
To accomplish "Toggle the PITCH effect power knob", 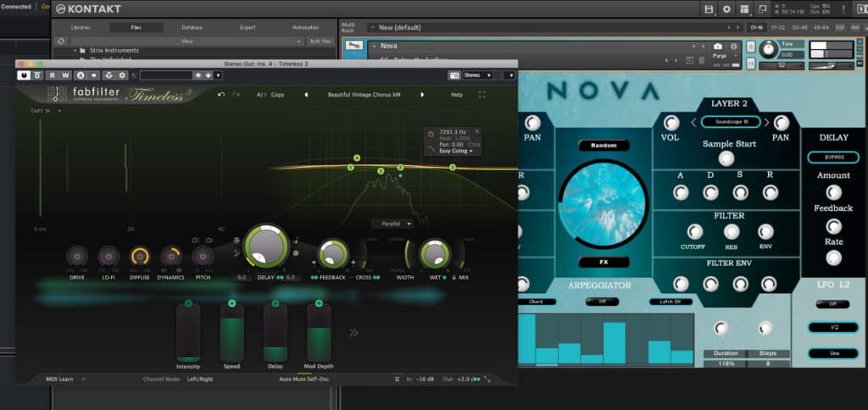I will [203, 257].
